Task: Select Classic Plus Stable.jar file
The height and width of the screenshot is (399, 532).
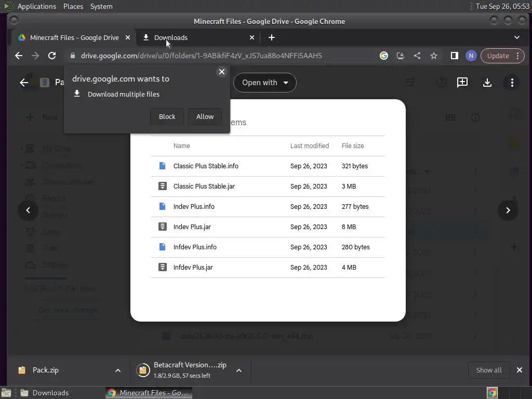Action: coord(268,187)
